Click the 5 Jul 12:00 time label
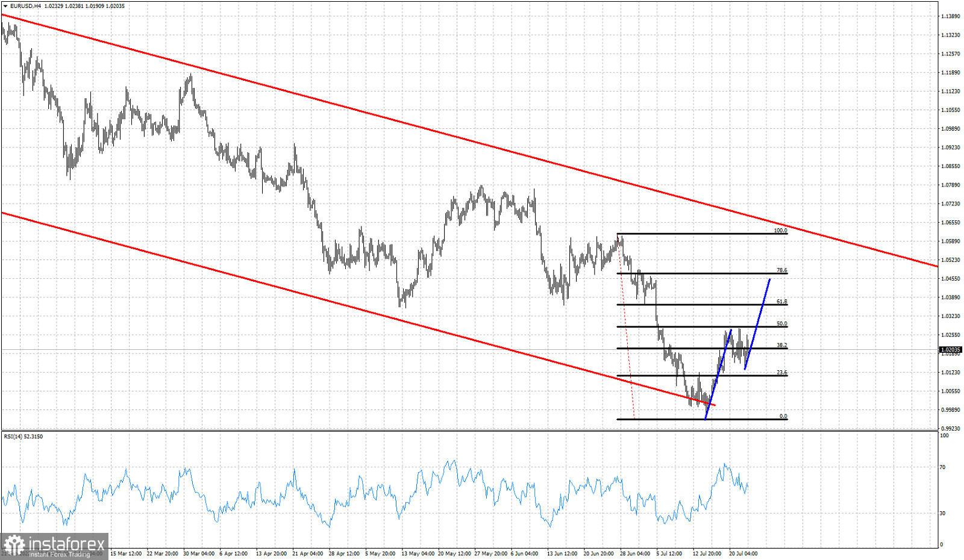Screen dimensions: 964x560 [669, 553]
